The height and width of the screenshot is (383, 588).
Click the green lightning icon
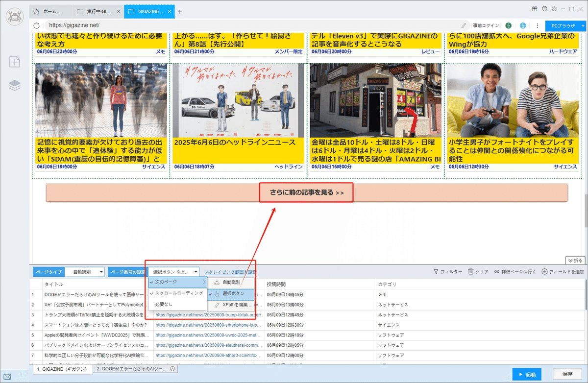pyautogui.click(x=509, y=25)
